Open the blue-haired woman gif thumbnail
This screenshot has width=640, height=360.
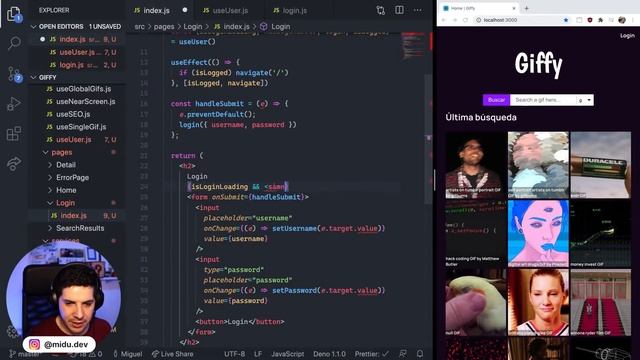(538, 233)
